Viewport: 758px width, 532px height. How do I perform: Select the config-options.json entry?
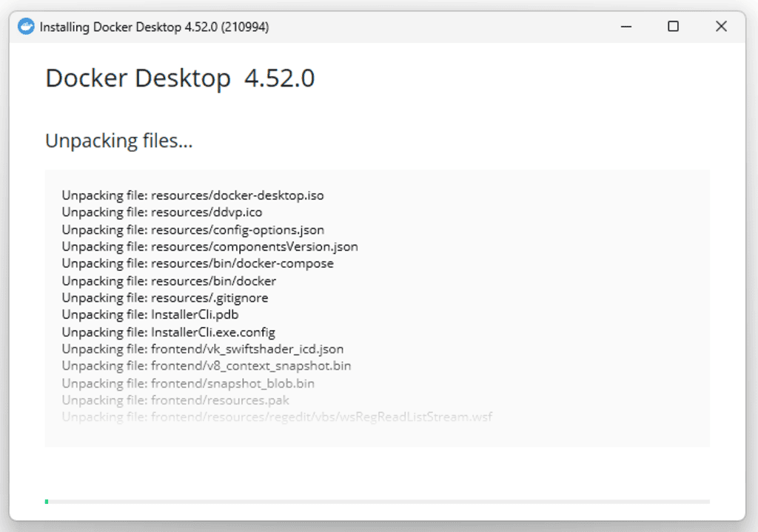click(192, 229)
